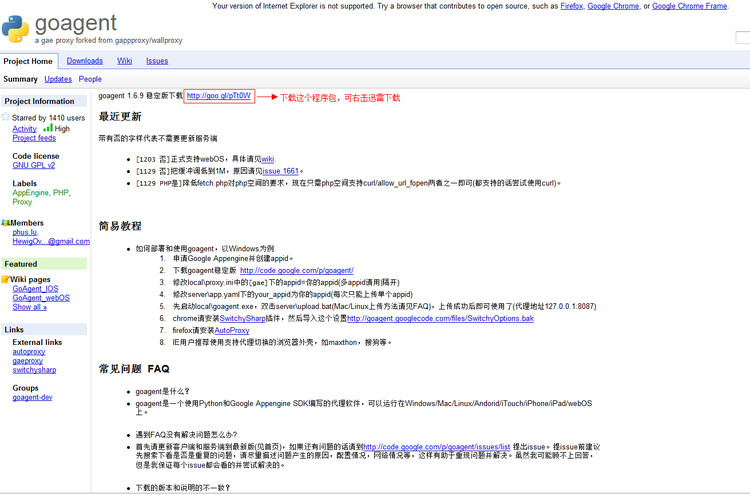The image size is (750, 494).
Task: Click the Project Information header
Action: (x=44, y=101)
